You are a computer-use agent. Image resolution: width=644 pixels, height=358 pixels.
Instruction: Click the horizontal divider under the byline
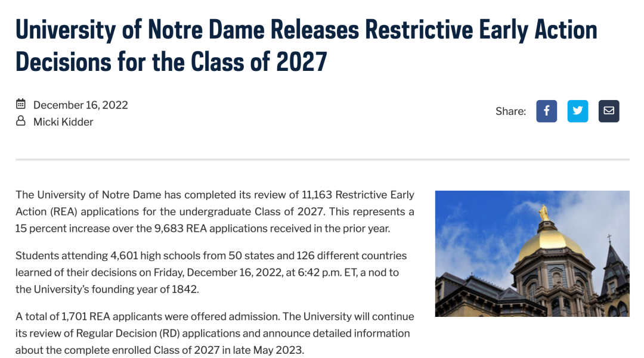coord(323,159)
